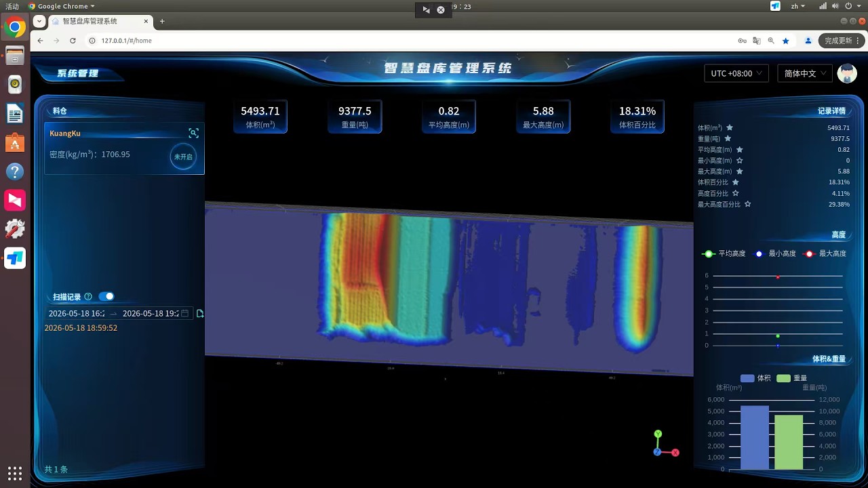
Task: Click the translate page icon in address bar
Action: 757,41
